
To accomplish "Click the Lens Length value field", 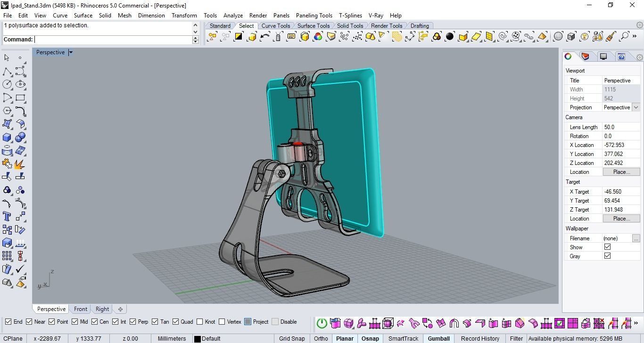I will 621,127.
